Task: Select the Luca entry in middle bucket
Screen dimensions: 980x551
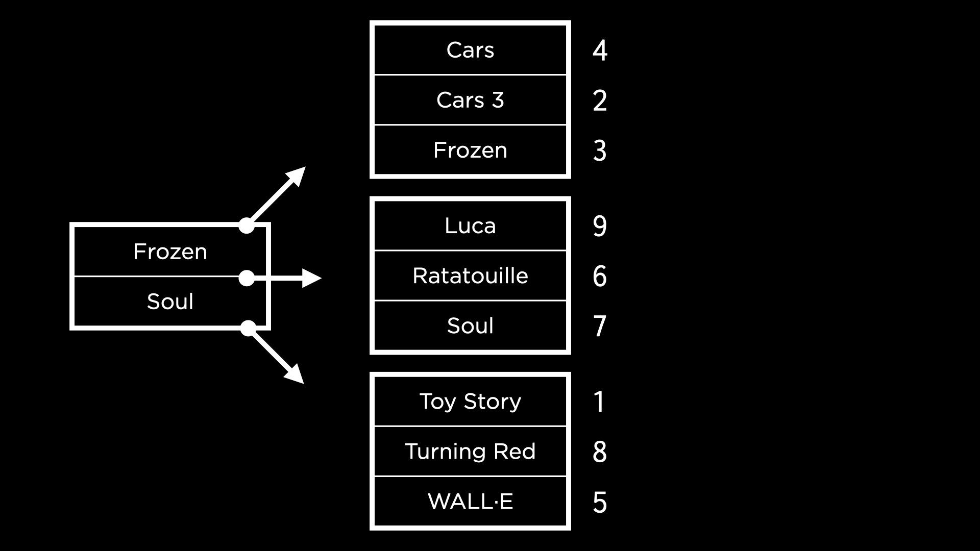Action: tap(469, 226)
